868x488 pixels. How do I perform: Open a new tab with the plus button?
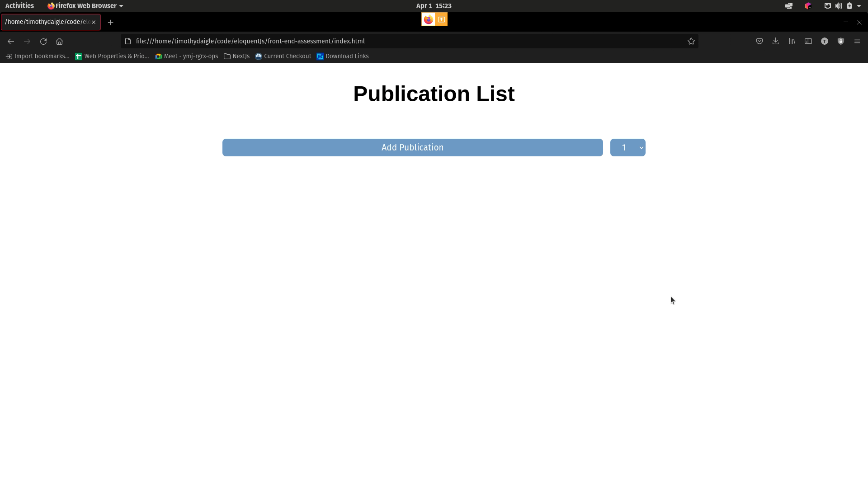[x=110, y=22]
